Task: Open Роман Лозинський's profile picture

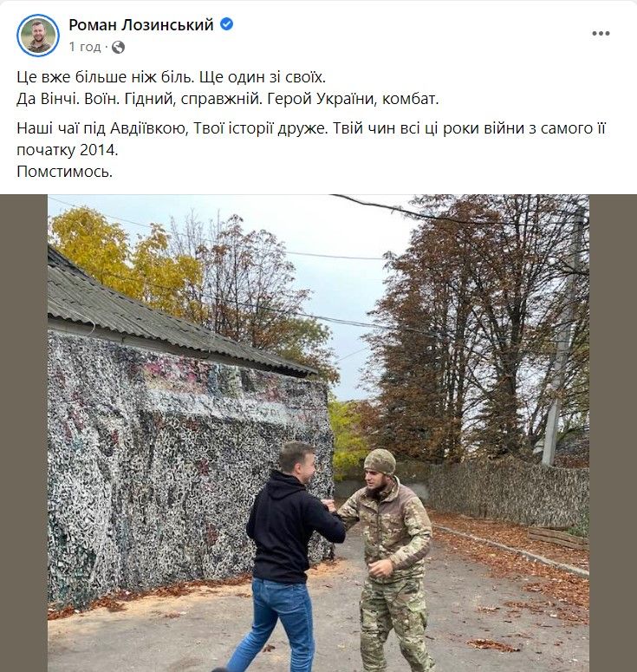Action: [x=37, y=36]
